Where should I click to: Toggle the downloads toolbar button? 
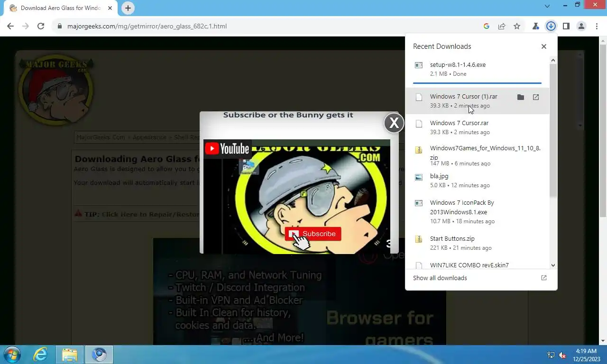tap(551, 26)
